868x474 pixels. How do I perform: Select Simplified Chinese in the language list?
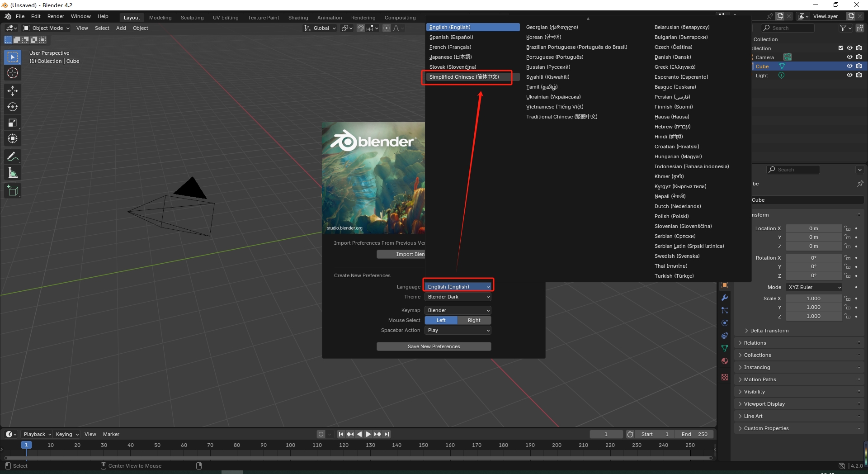point(464,77)
